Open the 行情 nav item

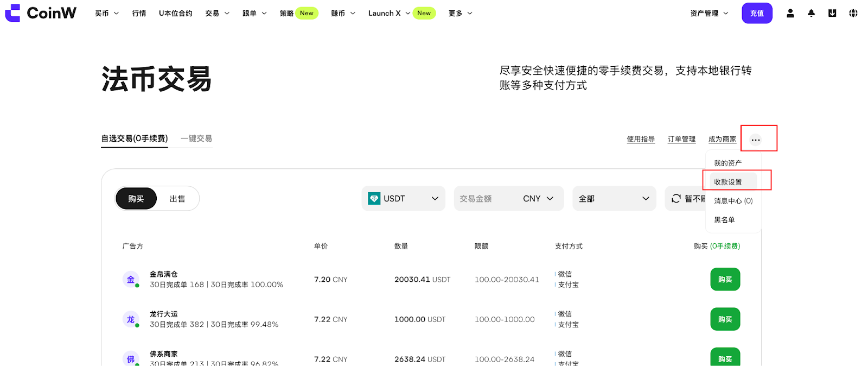tap(139, 13)
